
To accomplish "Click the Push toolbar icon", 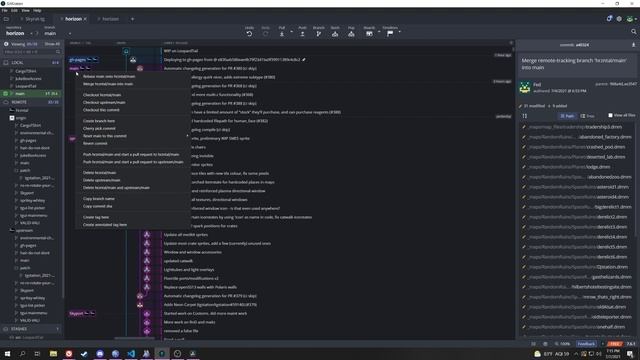I will coord(302,34).
